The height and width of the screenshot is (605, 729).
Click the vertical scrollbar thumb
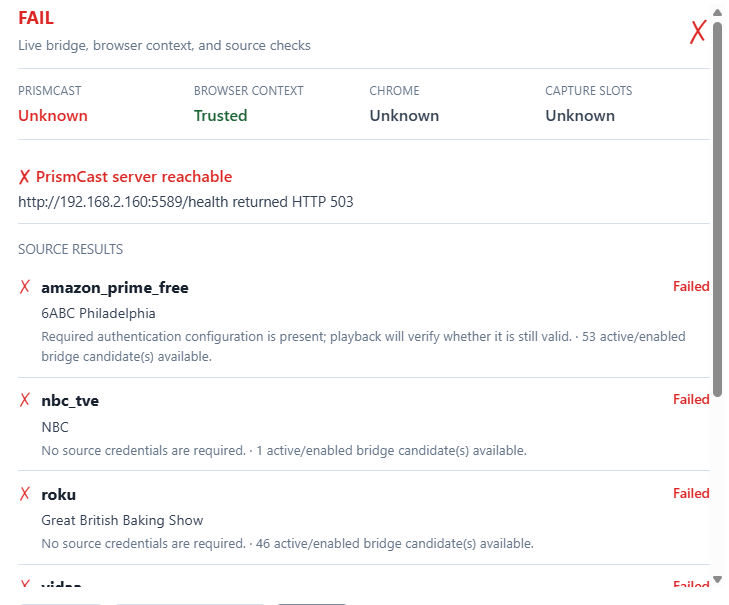(717, 208)
